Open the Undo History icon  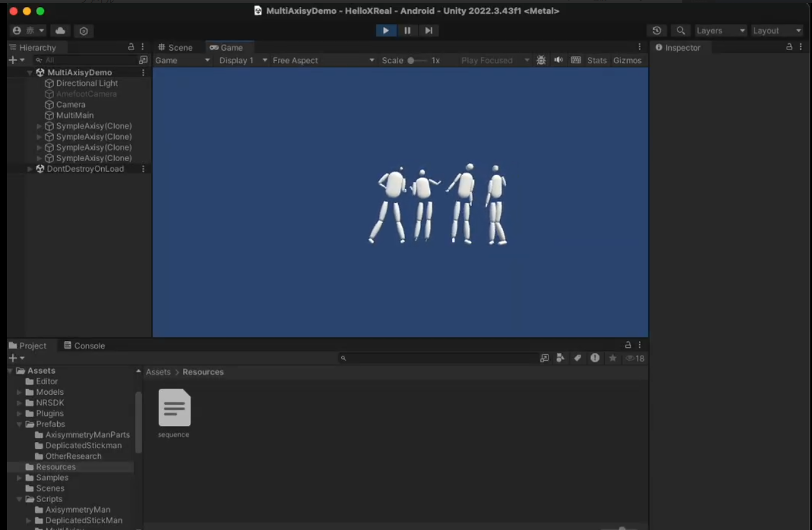(657, 30)
